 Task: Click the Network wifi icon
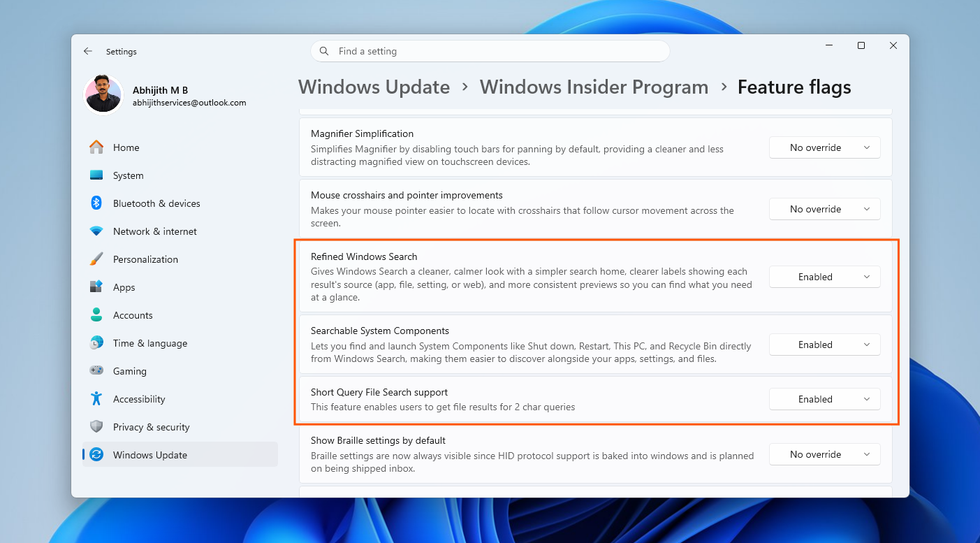[x=96, y=231]
